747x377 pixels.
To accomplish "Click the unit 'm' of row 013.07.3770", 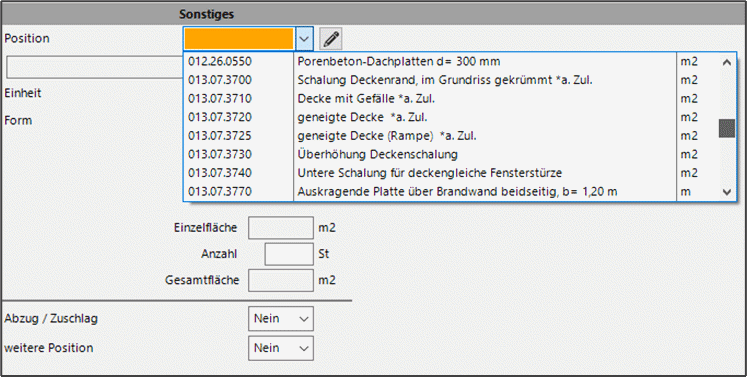I will point(686,192).
